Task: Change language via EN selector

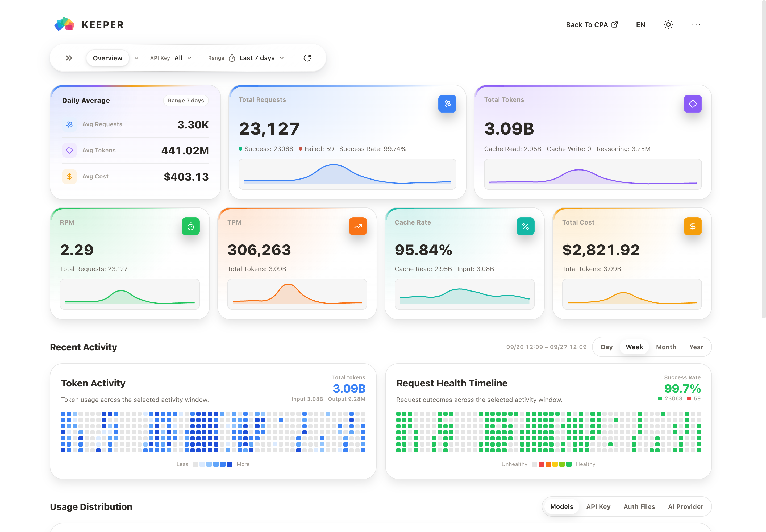Action: (x=640, y=25)
